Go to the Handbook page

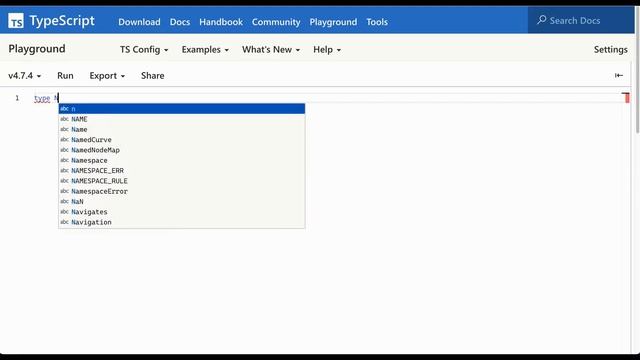click(221, 22)
